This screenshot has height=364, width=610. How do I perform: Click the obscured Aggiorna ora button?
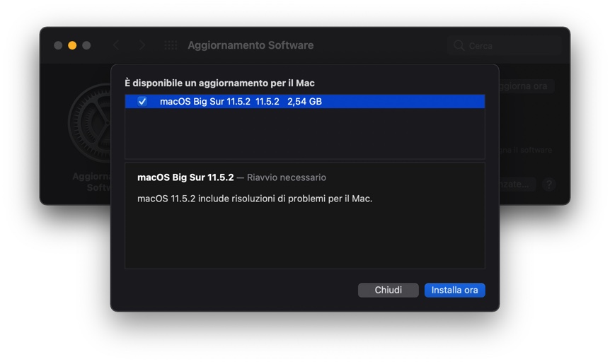526,86
